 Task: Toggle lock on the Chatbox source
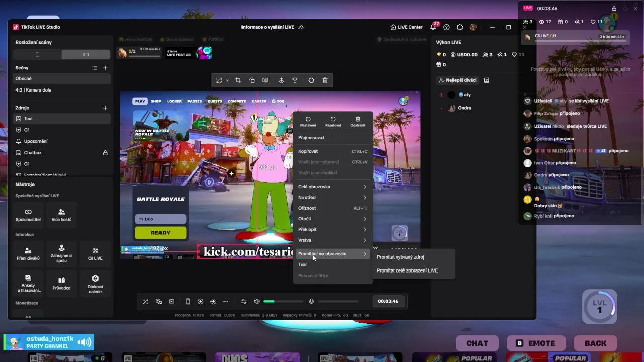tap(105, 153)
